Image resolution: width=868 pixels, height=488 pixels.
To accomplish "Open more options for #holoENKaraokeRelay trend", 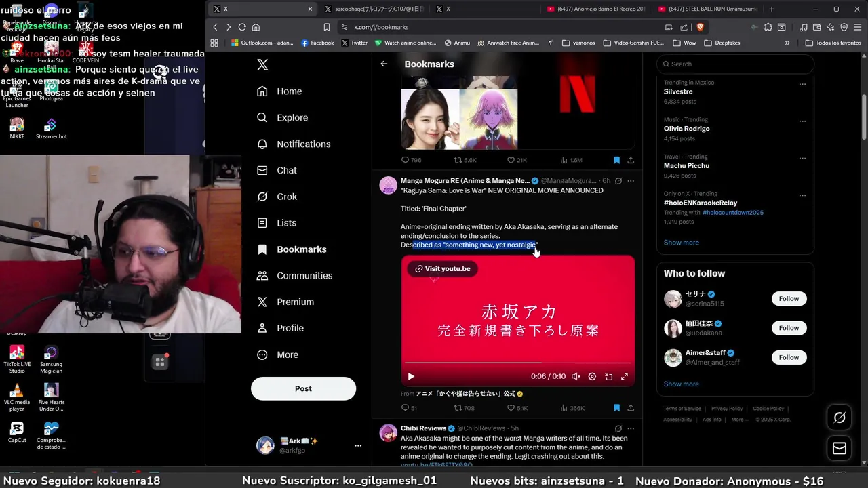I will click(802, 196).
